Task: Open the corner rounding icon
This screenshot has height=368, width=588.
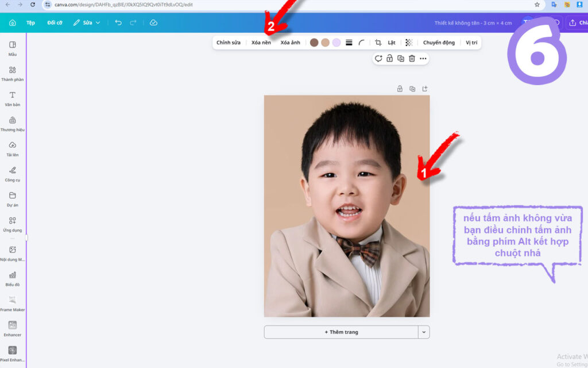Action: pos(361,43)
